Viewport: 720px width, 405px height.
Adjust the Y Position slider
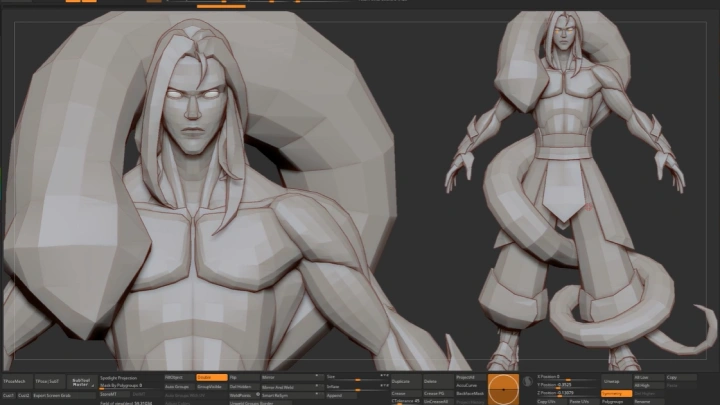click(x=567, y=385)
